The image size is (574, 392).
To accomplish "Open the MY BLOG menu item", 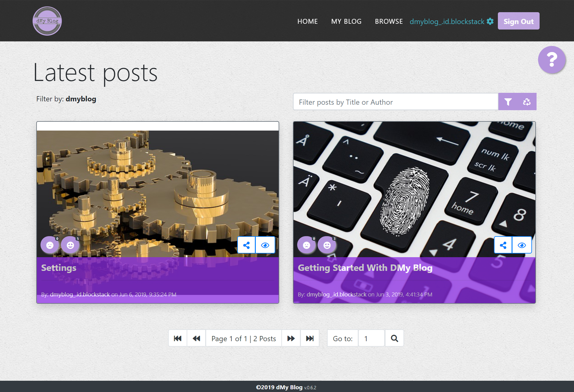I will [346, 21].
